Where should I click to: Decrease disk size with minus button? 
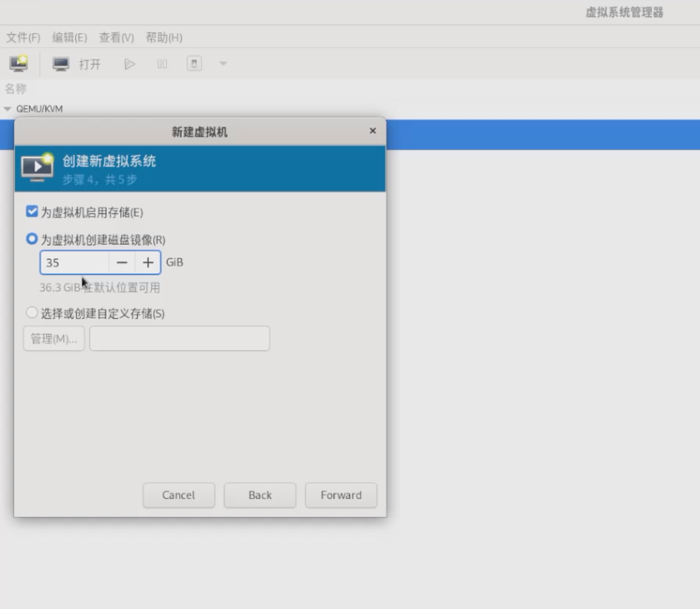tap(122, 263)
